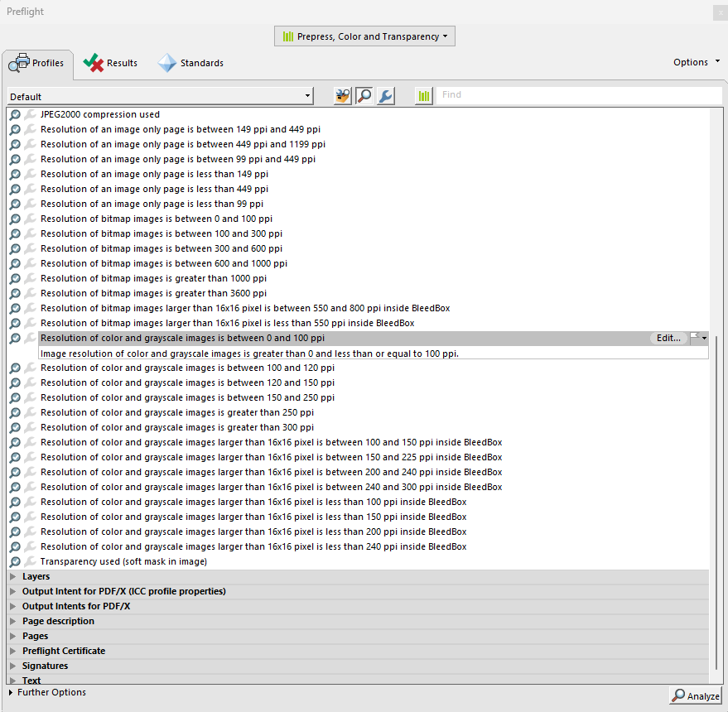Expand the Pages group
This screenshot has width=728, height=712.
tap(13, 636)
